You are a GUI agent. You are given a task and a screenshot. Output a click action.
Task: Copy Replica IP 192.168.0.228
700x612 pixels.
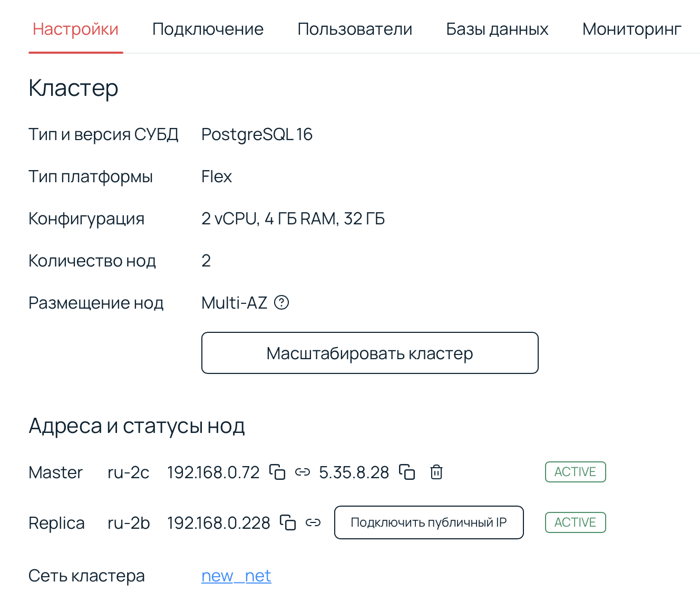click(x=288, y=522)
